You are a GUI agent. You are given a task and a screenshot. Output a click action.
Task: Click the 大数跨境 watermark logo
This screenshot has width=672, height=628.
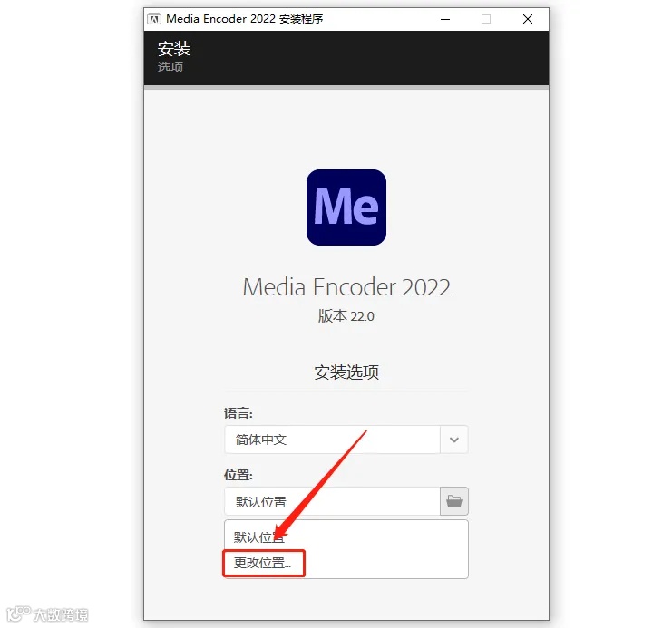(48, 614)
